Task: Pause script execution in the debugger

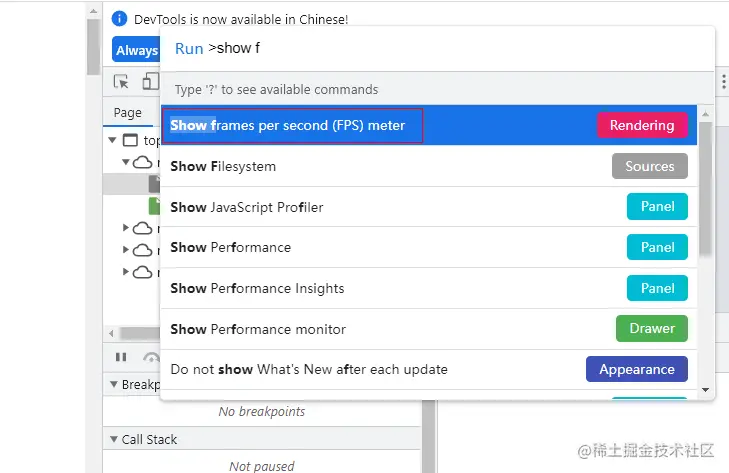Action: (x=121, y=357)
